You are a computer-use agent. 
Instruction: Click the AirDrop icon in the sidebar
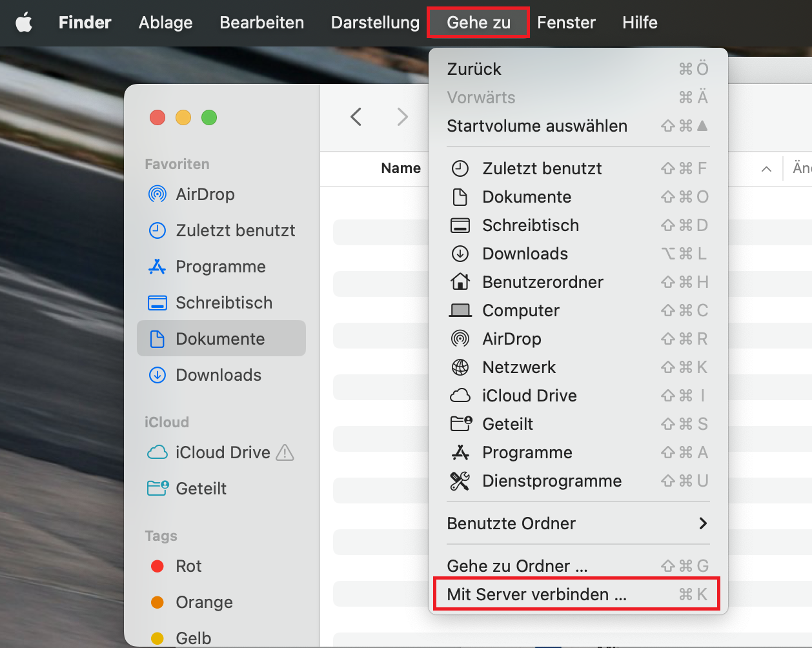point(157,194)
